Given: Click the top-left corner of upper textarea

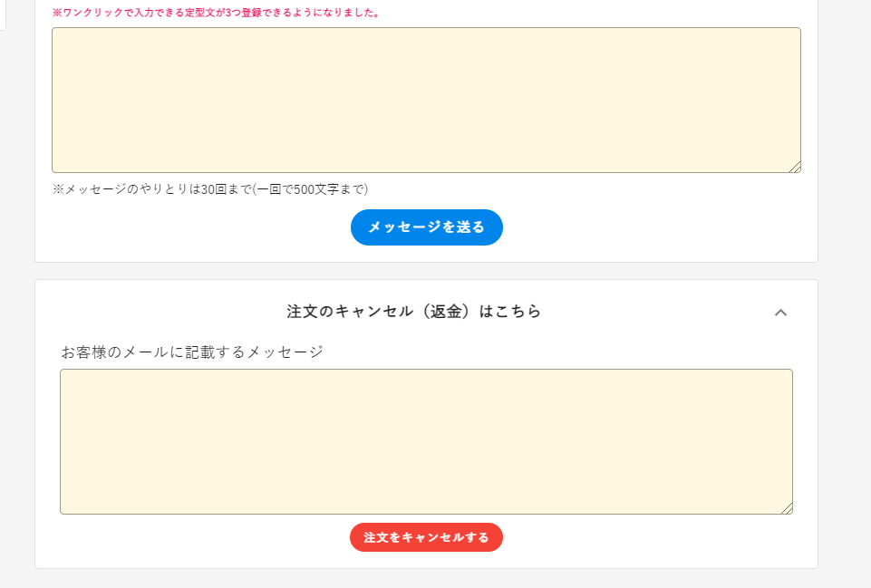Looking at the screenshot, I should pyautogui.click(x=56, y=32).
